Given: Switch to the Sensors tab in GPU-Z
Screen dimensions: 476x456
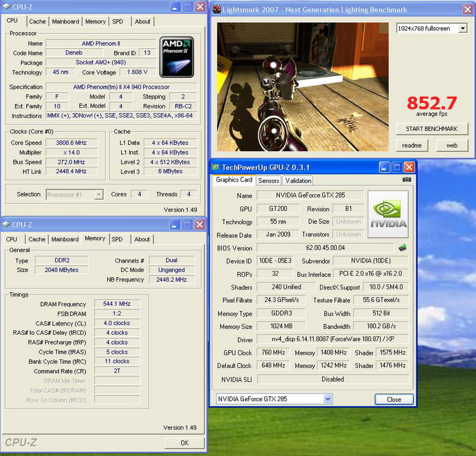Looking at the screenshot, I should click(x=269, y=180).
